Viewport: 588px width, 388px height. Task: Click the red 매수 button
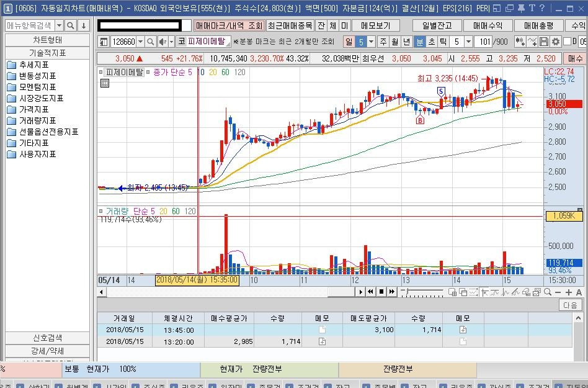point(575,58)
